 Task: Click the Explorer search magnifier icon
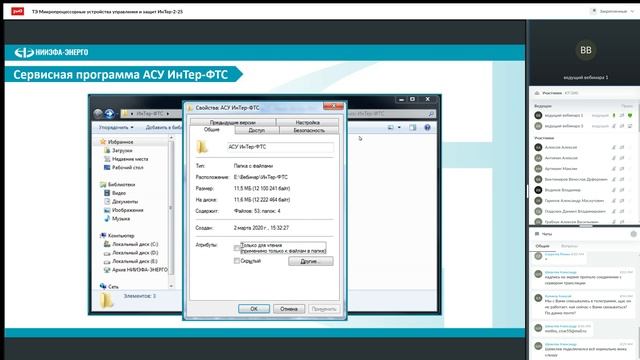(x=431, y=113)
